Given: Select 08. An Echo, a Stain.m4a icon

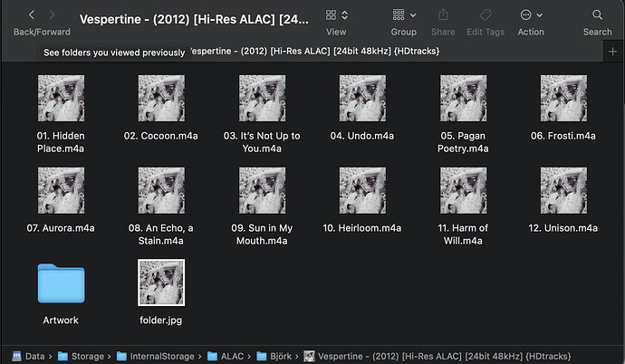Looking at the screenshot, I should pos(161,190).
